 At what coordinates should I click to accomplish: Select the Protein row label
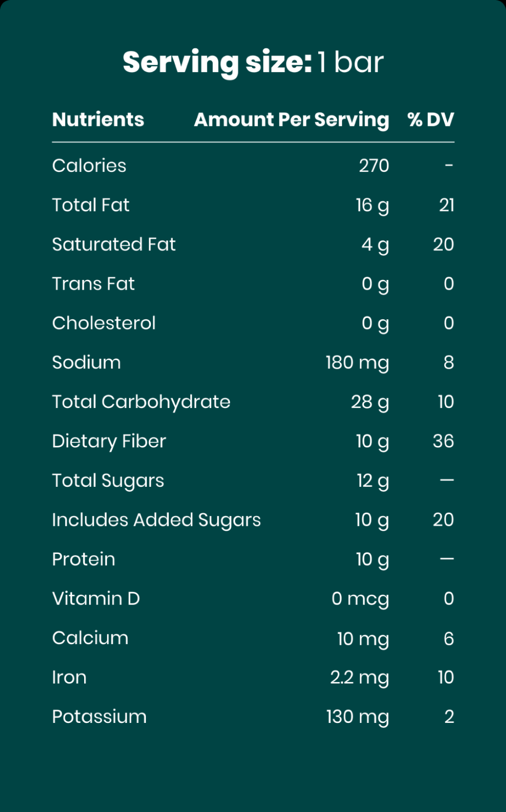84,559
